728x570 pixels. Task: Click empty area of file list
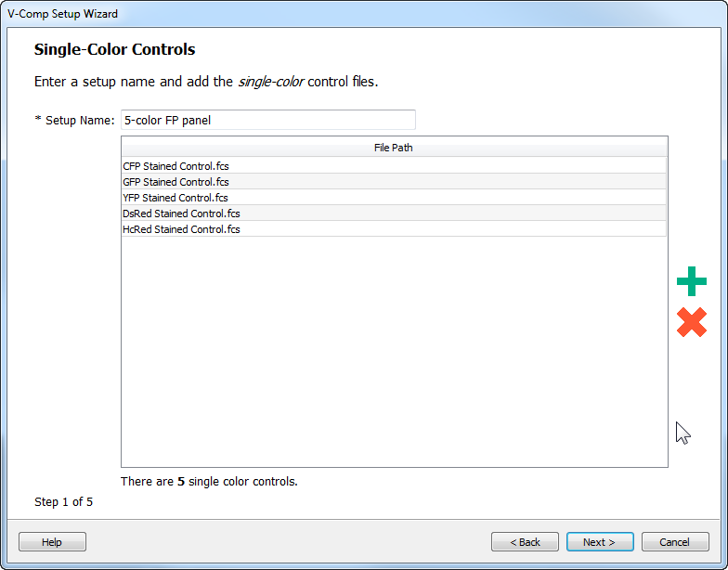pyautogui.click(x=394, y=353)
